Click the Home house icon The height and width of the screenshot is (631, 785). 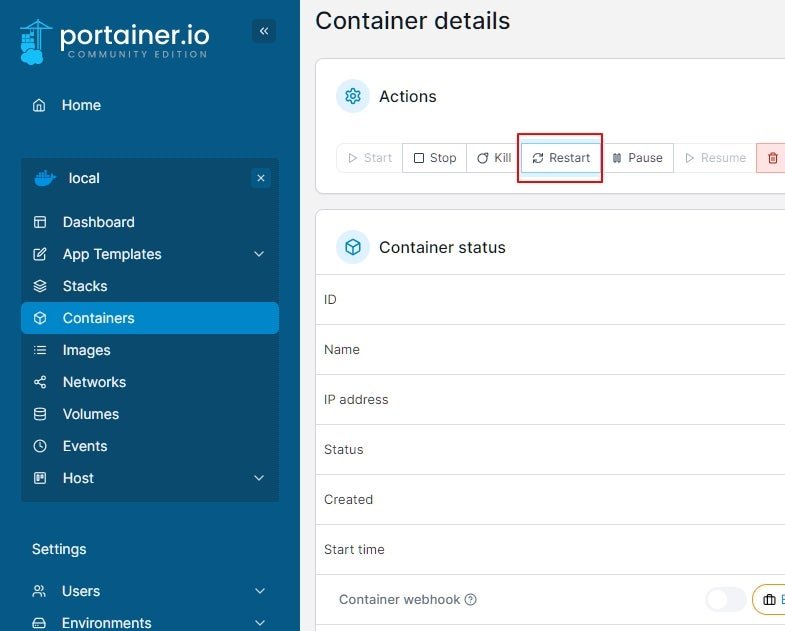(x=39, y=105)
